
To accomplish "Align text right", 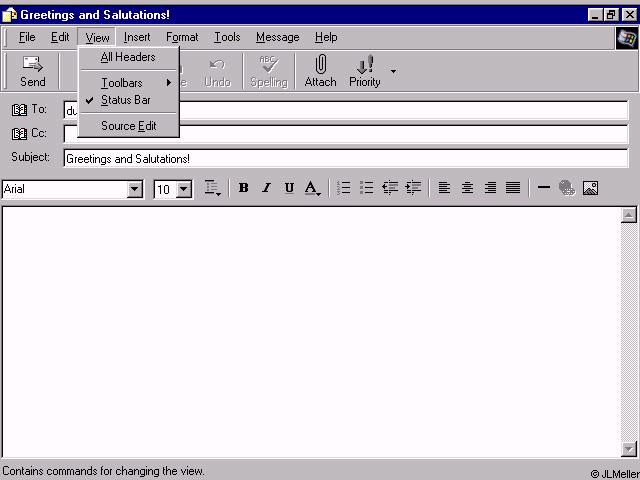I will click(490, 188).
